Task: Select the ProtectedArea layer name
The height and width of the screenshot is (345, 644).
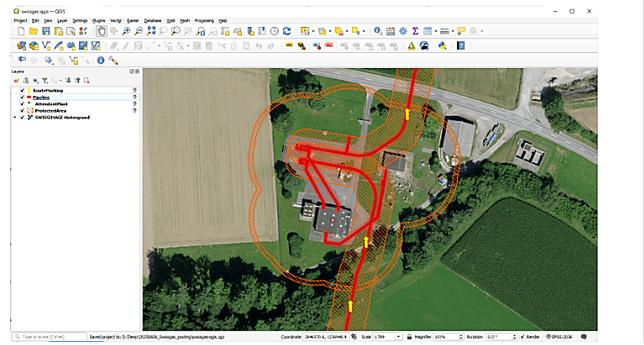Action: point(51,110)
